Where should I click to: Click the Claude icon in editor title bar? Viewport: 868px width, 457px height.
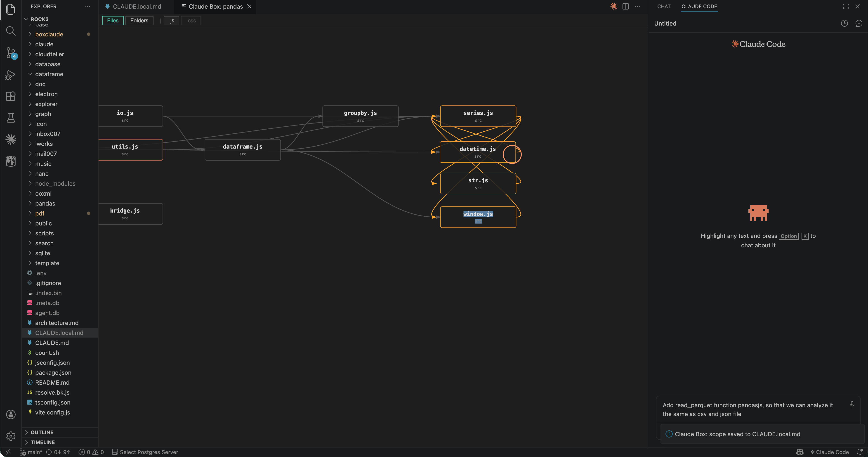pyautogui.click(x=614, y=6)
